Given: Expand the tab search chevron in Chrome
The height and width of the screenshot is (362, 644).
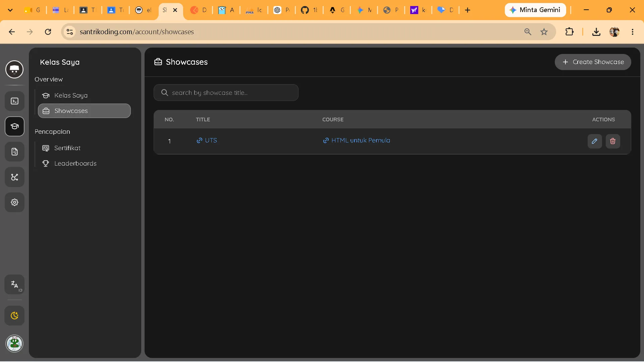Looking at the screenshot, I should [10, 10].
